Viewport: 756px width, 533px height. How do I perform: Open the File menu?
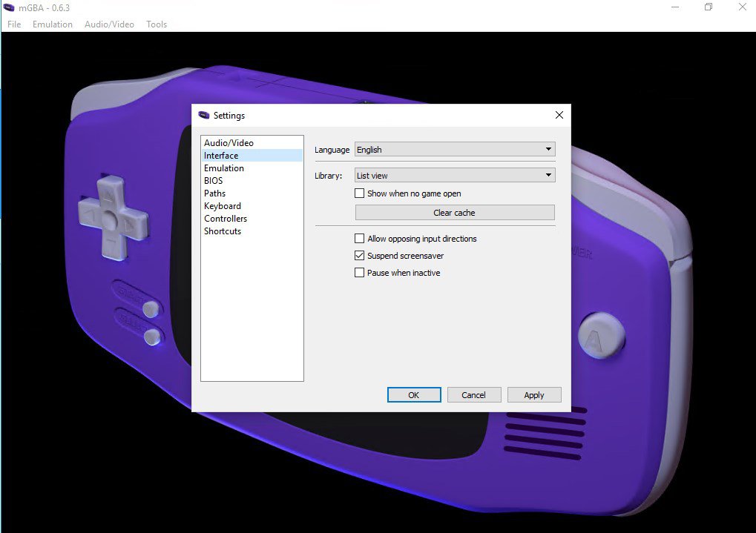14,24
